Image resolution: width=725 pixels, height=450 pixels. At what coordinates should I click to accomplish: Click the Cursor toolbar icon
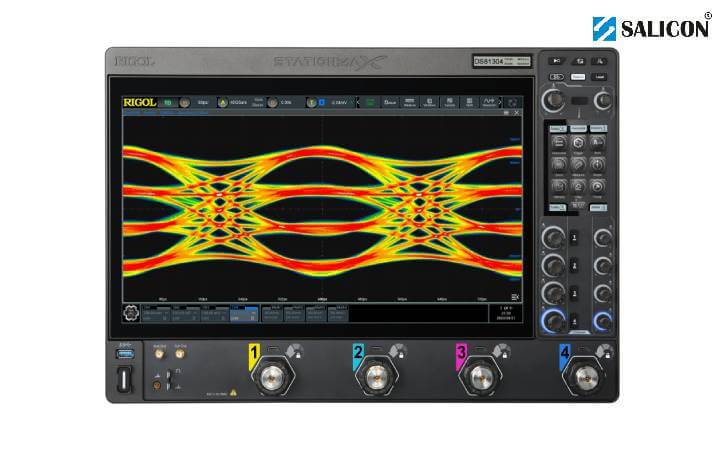tap(452, 102)
